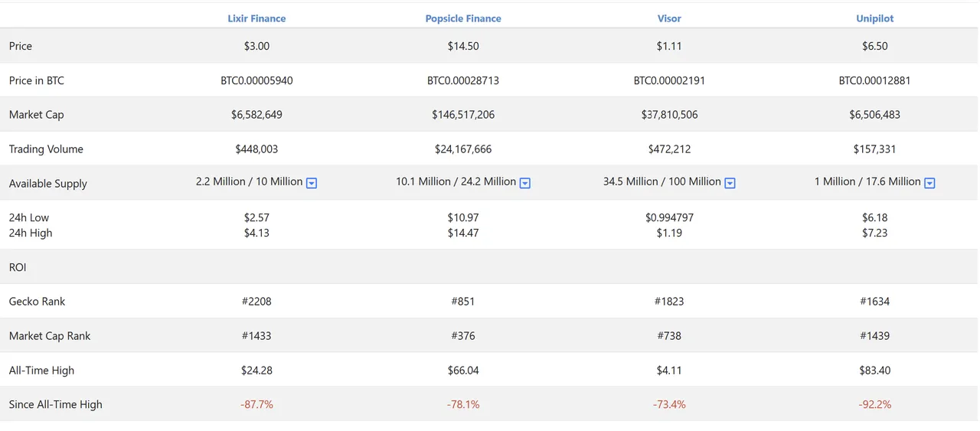Select the Market Cap row label
Viewport: 980px width, 431px height.
37,115
